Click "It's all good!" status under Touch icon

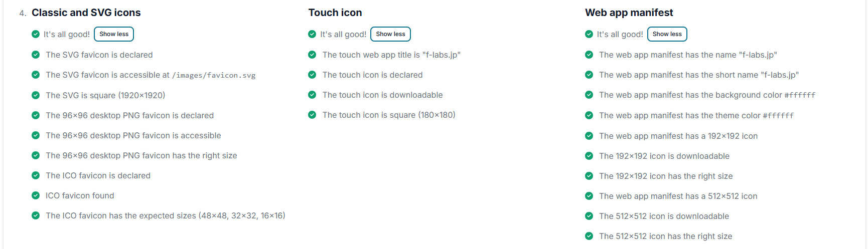pyautogui.click(x=343, y=34)
